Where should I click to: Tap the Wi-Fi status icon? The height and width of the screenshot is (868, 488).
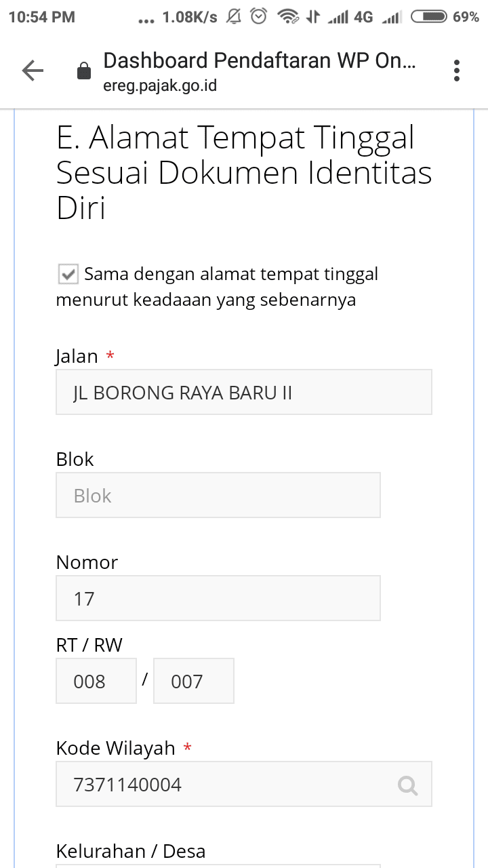[x=289, y=17]
